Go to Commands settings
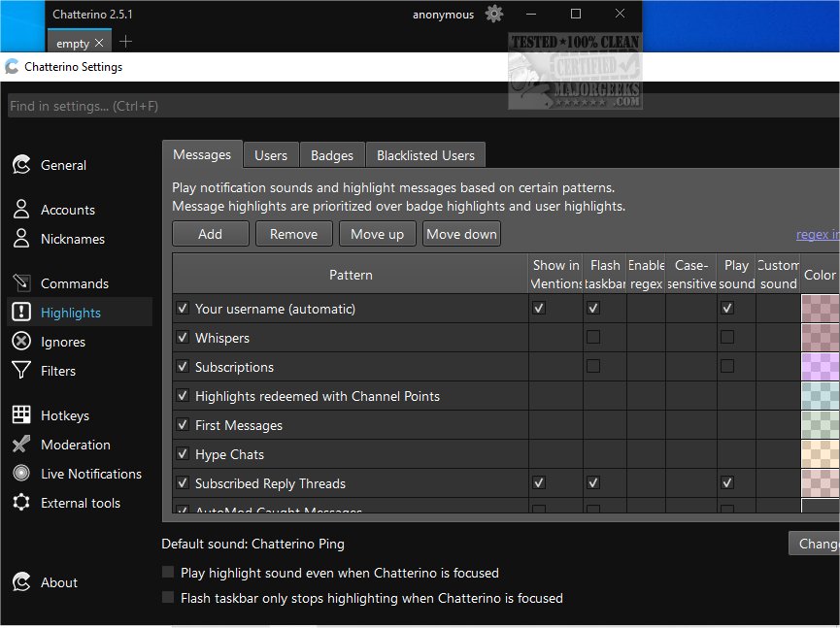The height and width of the screenshot is (628, 840). (x=75, y=283)
